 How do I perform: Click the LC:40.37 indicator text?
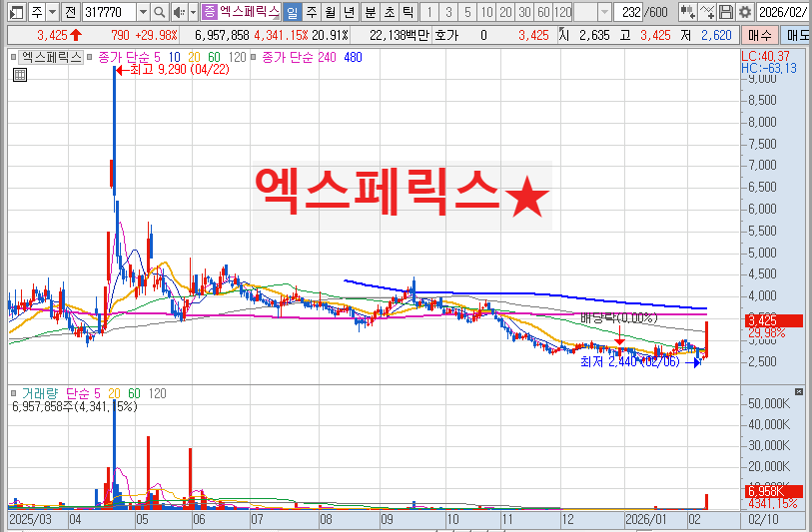pyautogui.click(x=765, y=56)
